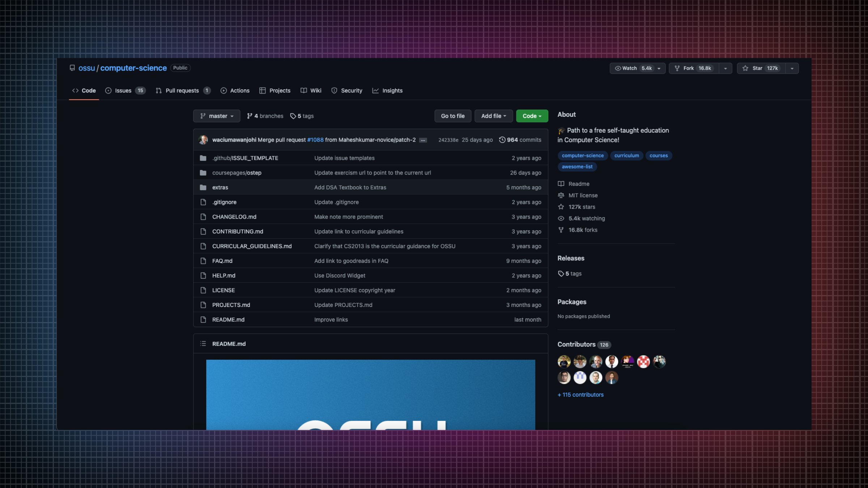Click the first contributor avatar
This screenshot has width=868, height=488.
tap(564, 361)
